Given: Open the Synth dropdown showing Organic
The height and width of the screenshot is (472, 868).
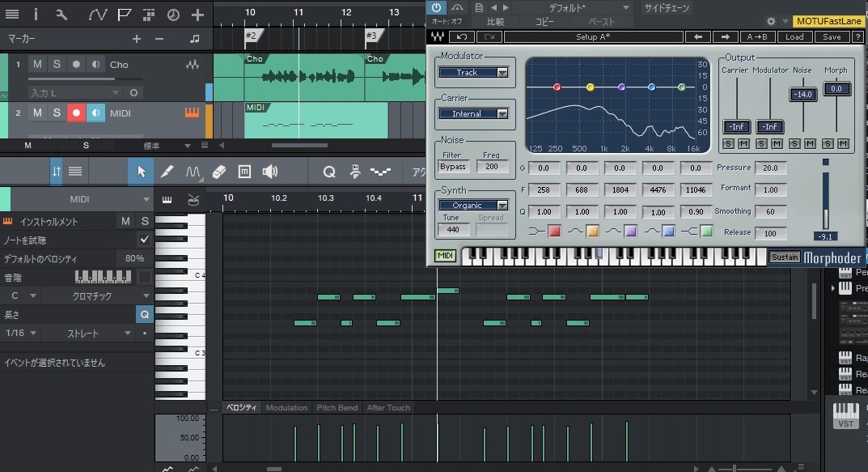Looking at the screenshot, I should pos(474,205).
